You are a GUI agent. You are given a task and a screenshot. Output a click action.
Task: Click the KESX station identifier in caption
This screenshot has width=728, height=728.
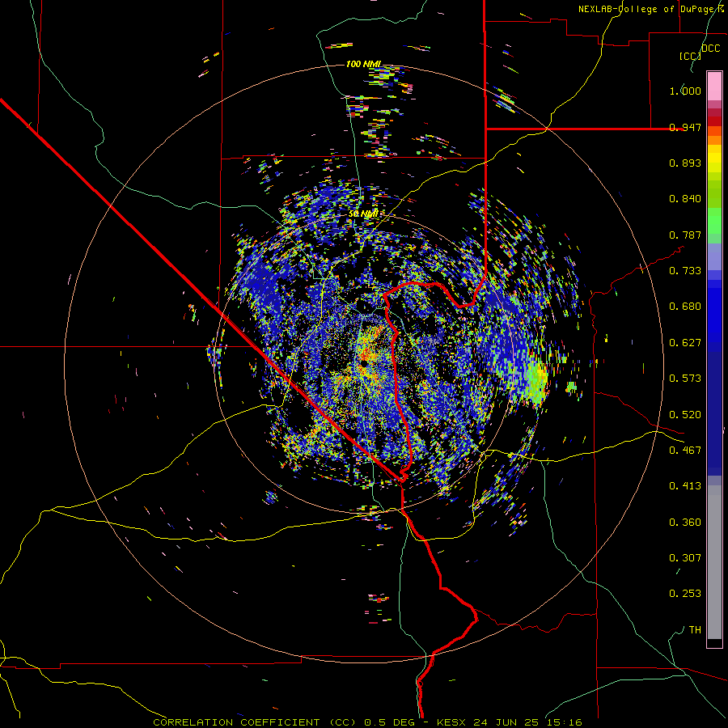coord(453,722)
